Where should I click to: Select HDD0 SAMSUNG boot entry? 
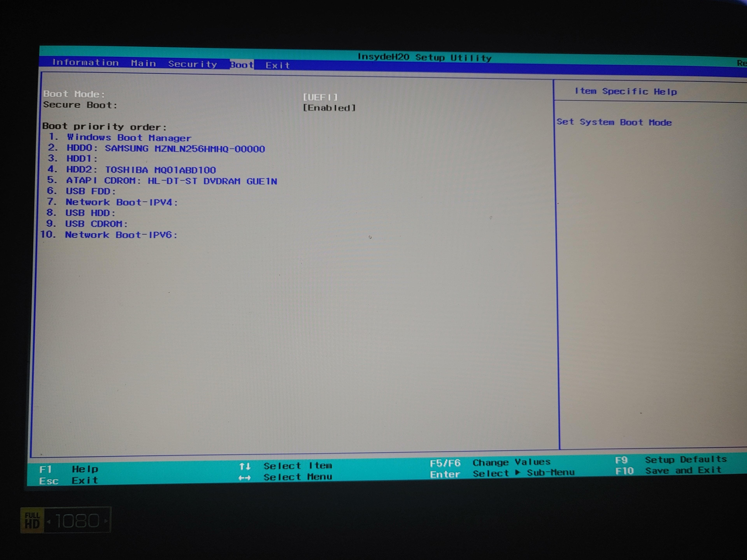point(166,149)
